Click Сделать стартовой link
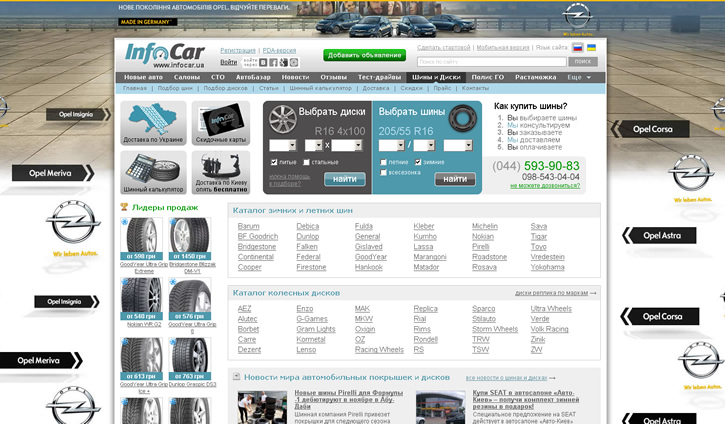Image resolution: width=725 pixels, height=424 pixels. (x=443, y=48)
